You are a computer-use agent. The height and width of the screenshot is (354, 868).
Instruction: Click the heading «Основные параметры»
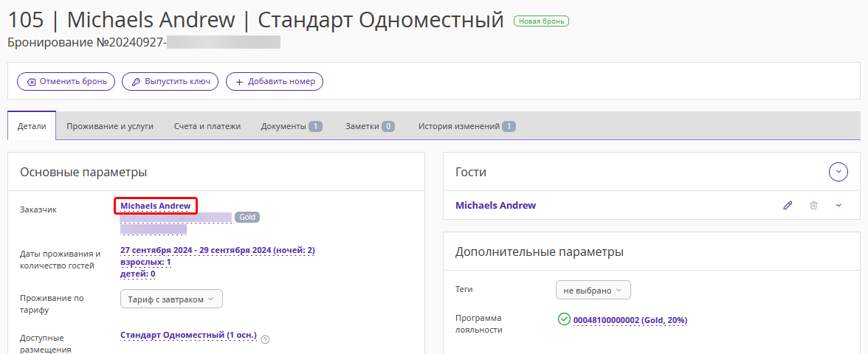coord(83,172)
